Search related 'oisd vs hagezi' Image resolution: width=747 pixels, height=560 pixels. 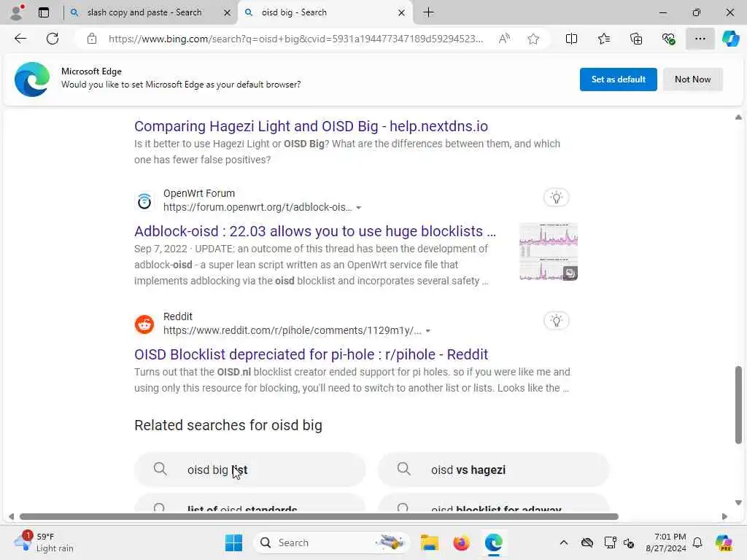pyautogui.click(x=494, y=470)
